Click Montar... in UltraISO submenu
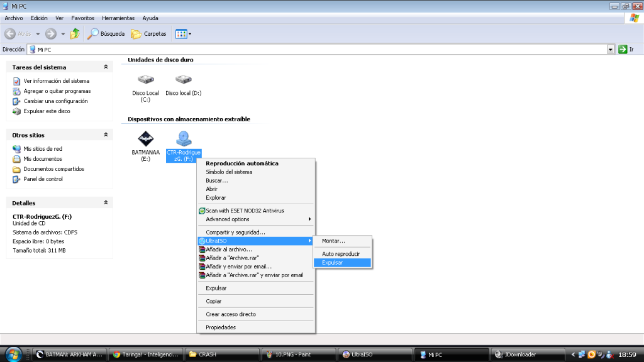 [342, 241]
